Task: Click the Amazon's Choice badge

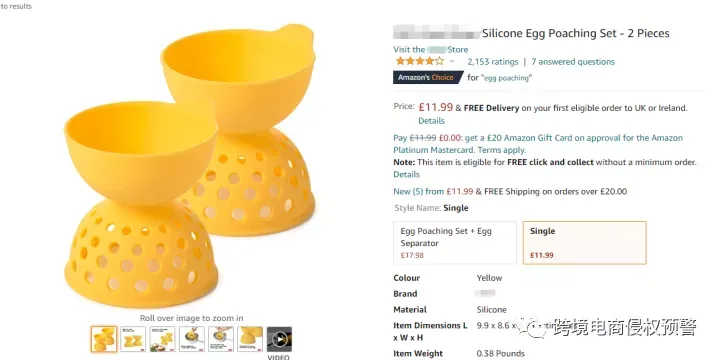Action: [428, 77]
